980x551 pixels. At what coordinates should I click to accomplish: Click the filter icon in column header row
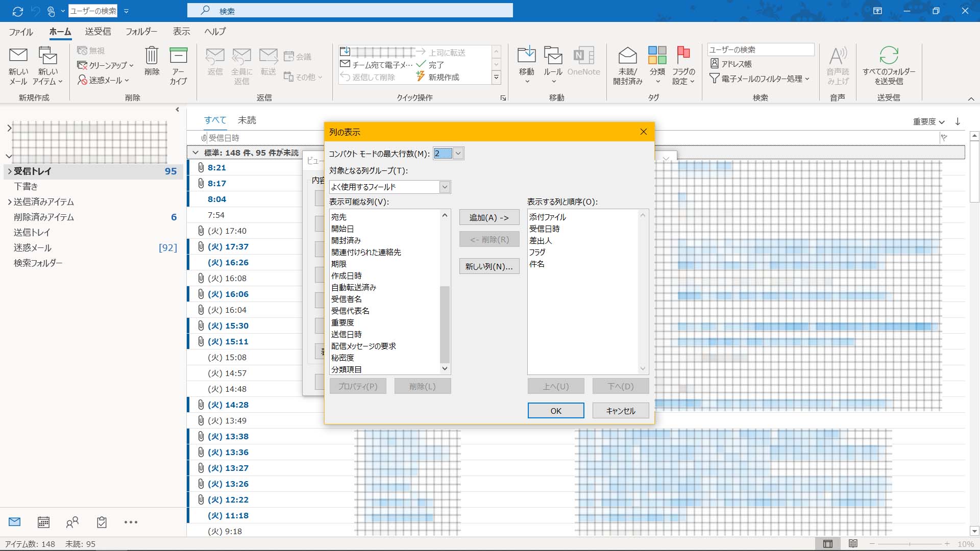point(944,138)
